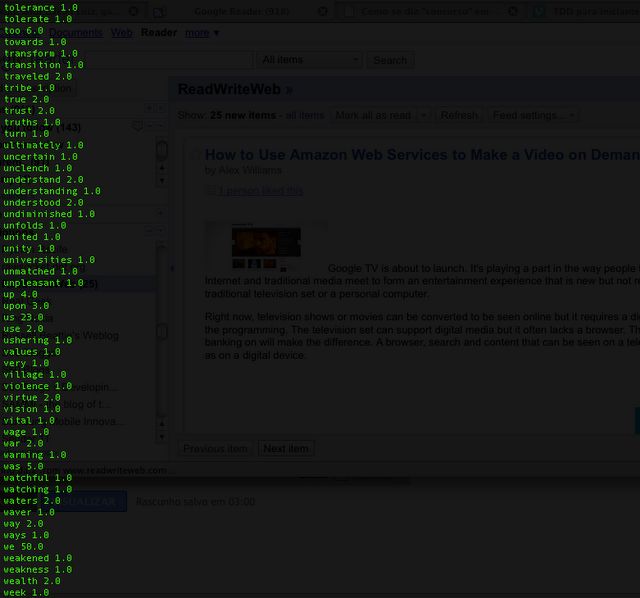
Task: Click the terminal line 'up 4.0'
Action: point(21,294)
